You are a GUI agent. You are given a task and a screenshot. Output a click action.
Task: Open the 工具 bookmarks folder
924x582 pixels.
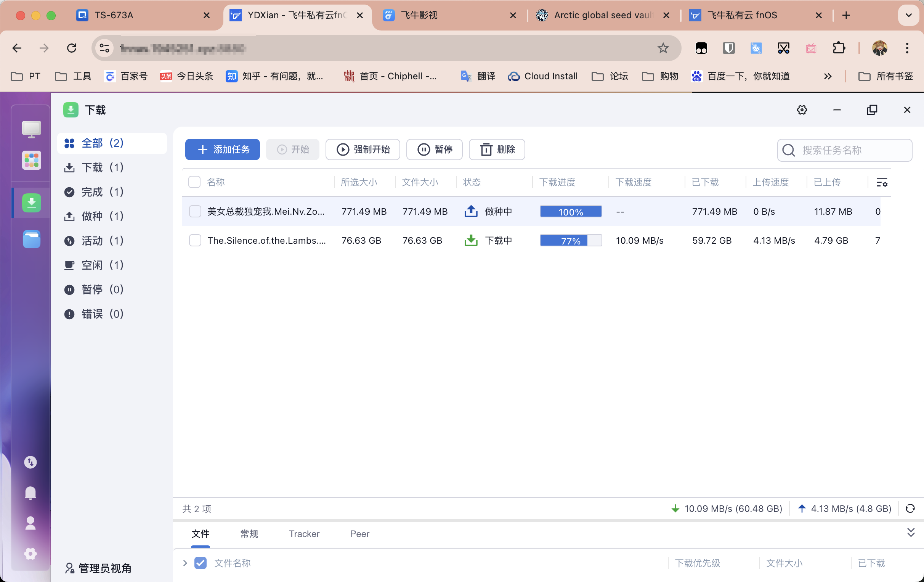click(73, 76)
